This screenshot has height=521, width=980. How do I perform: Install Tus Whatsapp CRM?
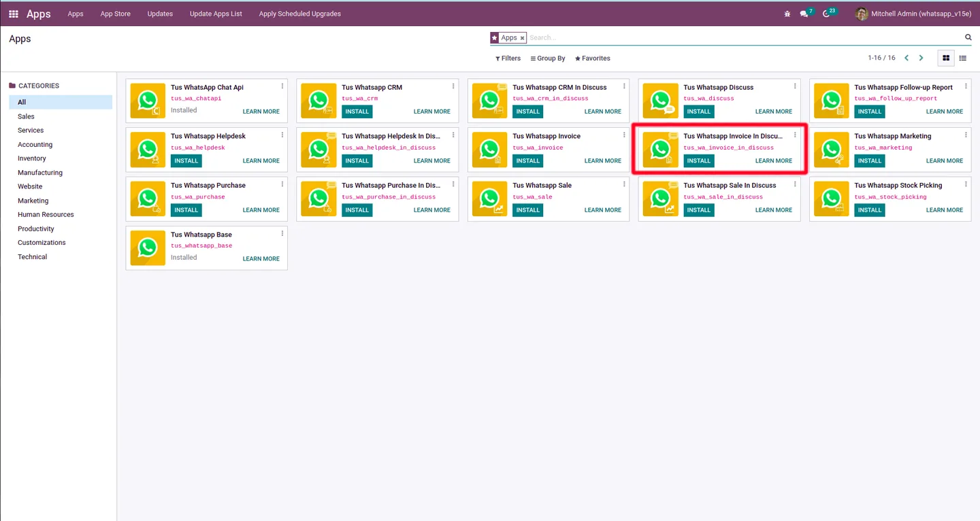point(357,112)
